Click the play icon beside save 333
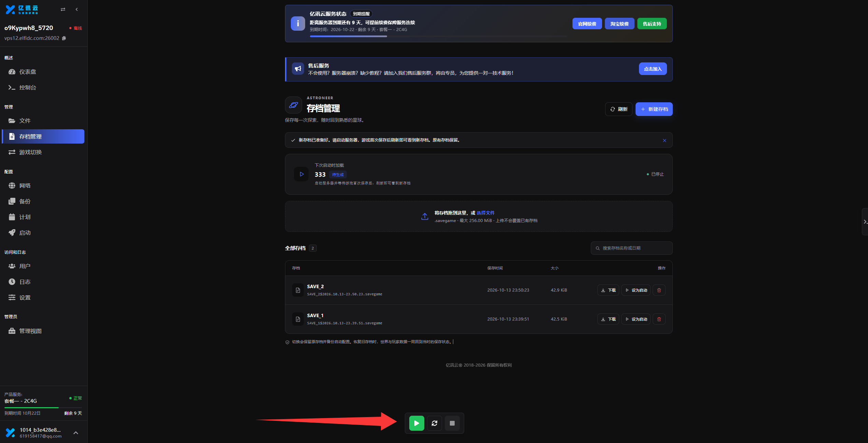This screenshot has height=443, width=868. (x=301, y=174)
